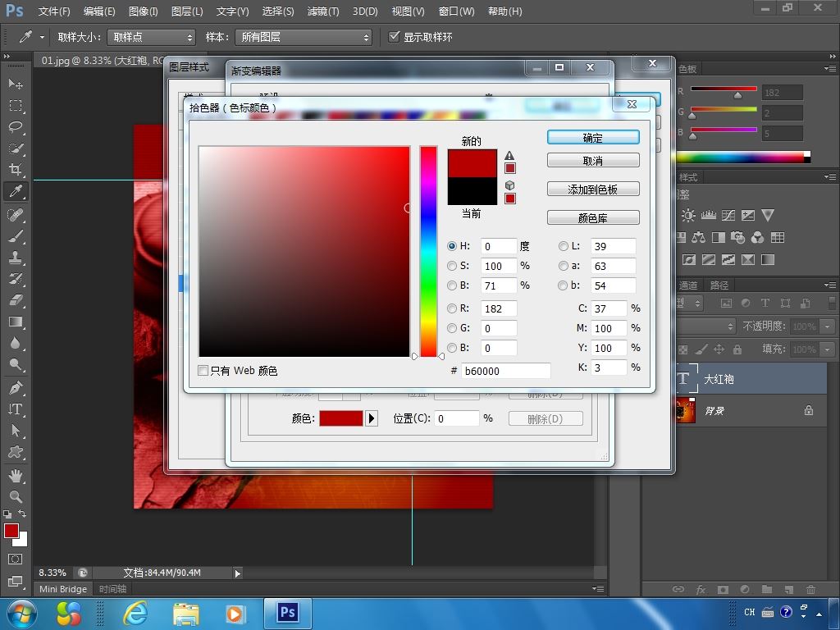Viewport: 840px width, 630px height.
Task: Select the 大红袍 text layer
Action: 751,379
